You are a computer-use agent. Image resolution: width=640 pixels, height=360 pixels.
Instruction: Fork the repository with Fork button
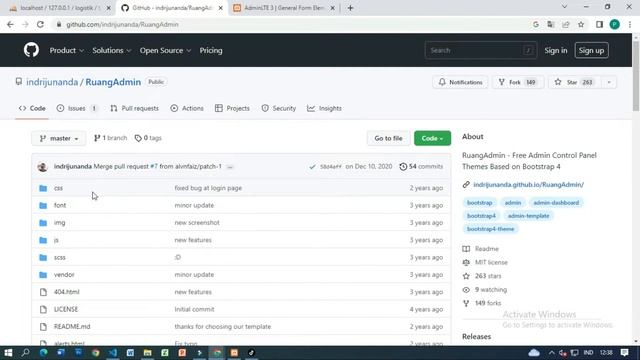coord(518,82)
